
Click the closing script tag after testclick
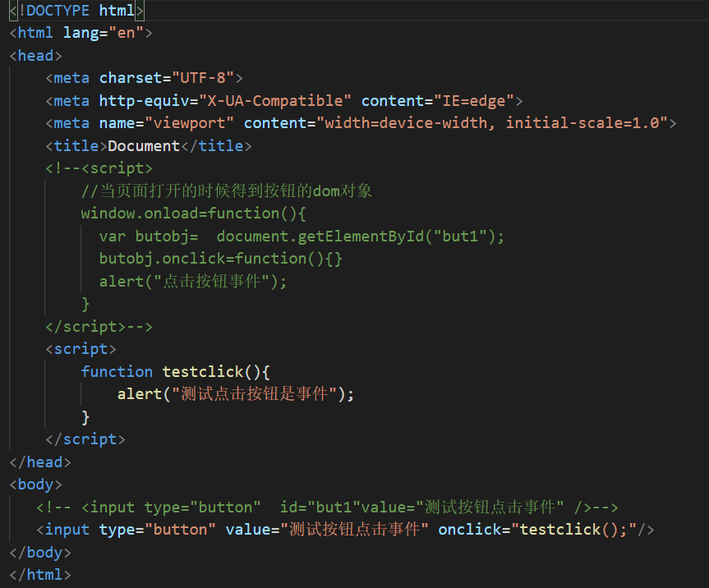pos(85,439)
